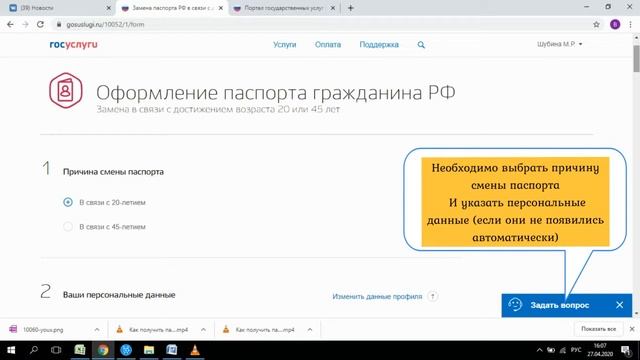The width and height of the screenshot is (640, 360).
Task: Open Chrome three-dot menu
Action: tap(631, 24)
